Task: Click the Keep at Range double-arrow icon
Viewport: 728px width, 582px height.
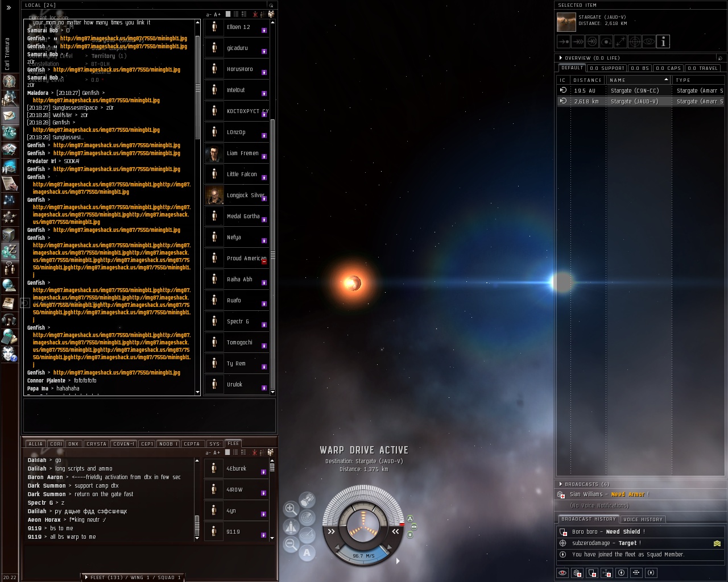Action: 621,41
